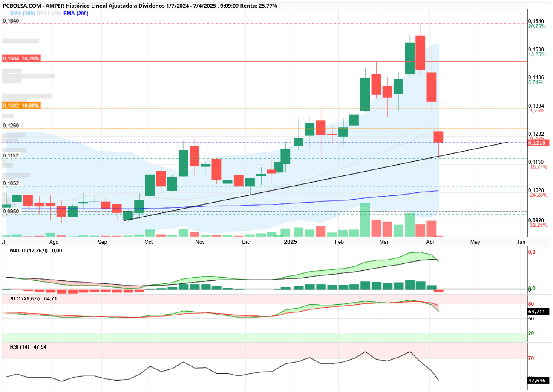Click the 2025 marker on time axis
The height and width of the screenshot is (392, 553).
[291, 242]
